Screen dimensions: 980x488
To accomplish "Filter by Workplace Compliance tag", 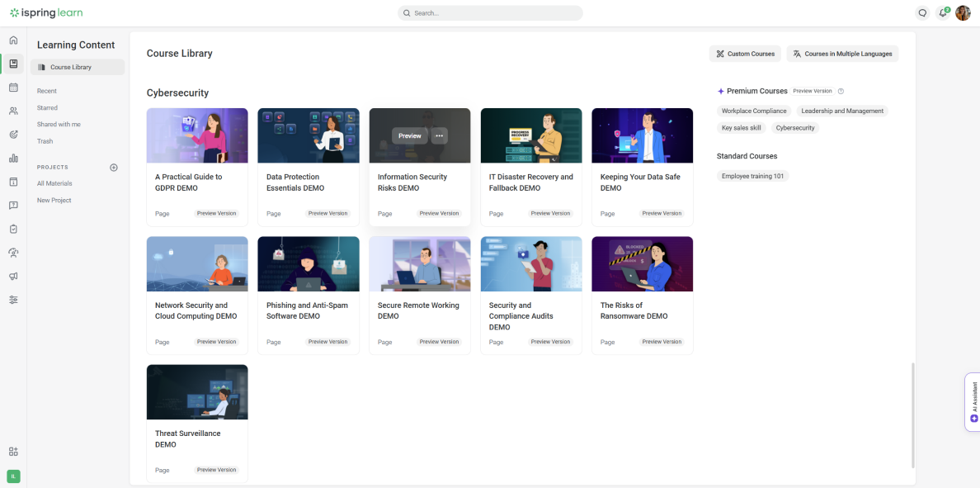I will click(754, 111).
